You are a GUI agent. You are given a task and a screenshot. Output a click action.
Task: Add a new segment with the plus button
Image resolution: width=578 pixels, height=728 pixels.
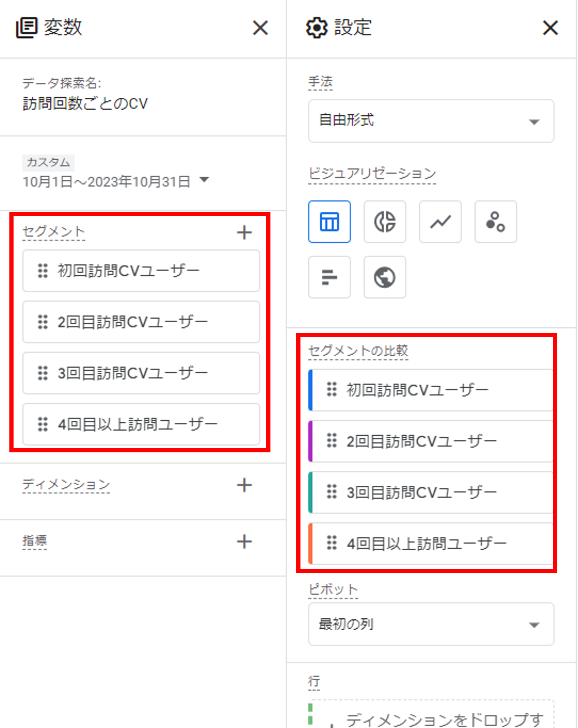click(244, 232)
